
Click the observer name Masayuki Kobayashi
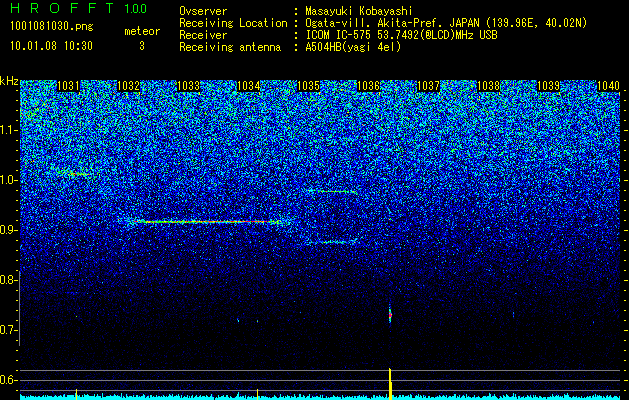pyautogui.click(x=359, y=11)
